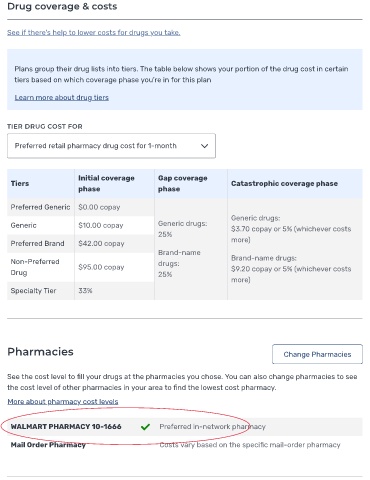Screen dimensions: 370x480
Task: Select the Specialty Tier row
Action: pyautogui.click(x=80, y=291)
